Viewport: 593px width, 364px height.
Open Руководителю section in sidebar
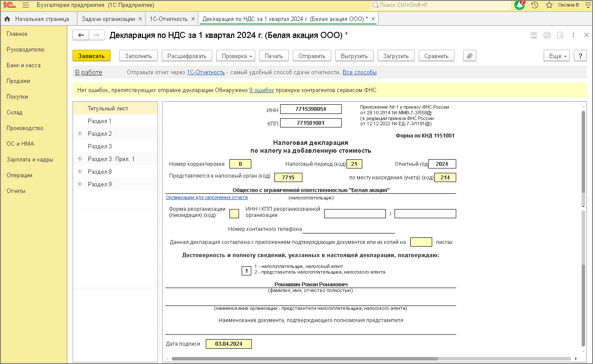pyautogui.click(x=25, y=50)
